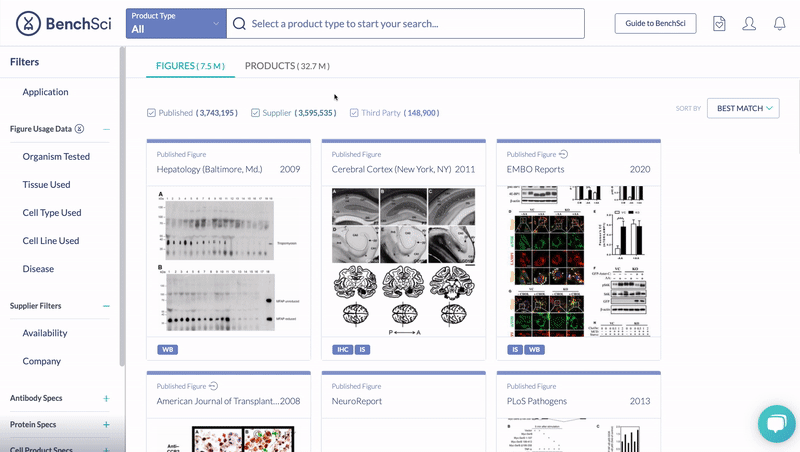Toggle the Supplier figures checkbox

(255, 113)
